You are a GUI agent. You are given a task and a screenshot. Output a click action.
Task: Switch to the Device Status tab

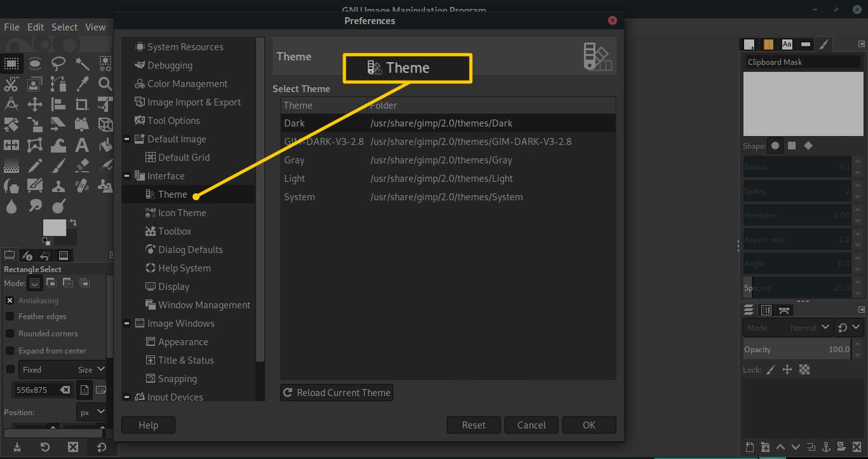point(27,256)
